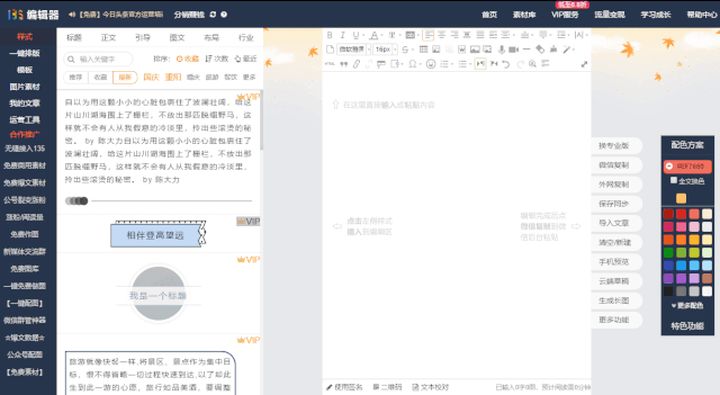Insert a link with the chain icon
The height and width of the screenshot is (395, 720).
[x=356, y=64]
